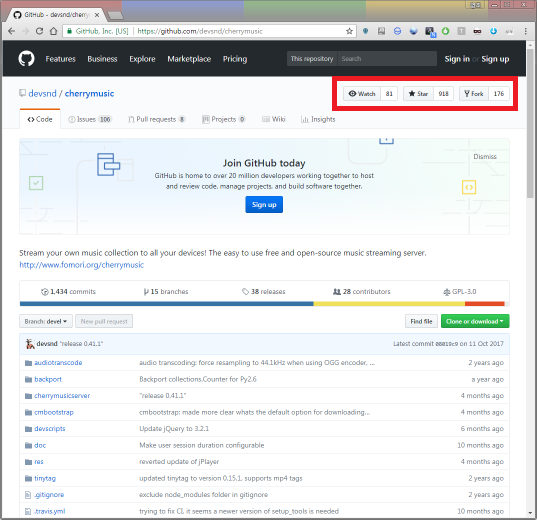Star the cherrymusic repository

(418, 94)
